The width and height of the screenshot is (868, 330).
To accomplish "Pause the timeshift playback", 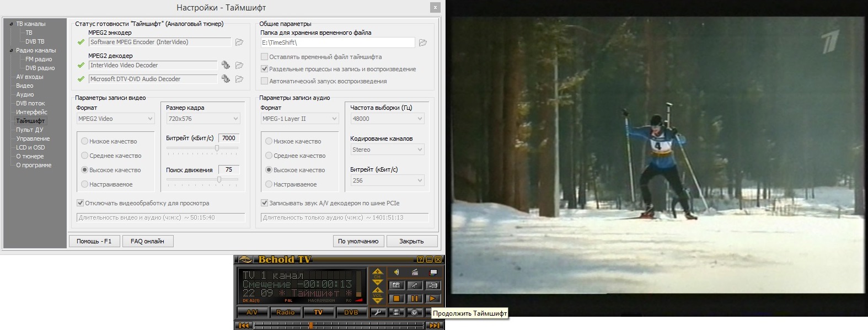I will click(x=415, y=299).
